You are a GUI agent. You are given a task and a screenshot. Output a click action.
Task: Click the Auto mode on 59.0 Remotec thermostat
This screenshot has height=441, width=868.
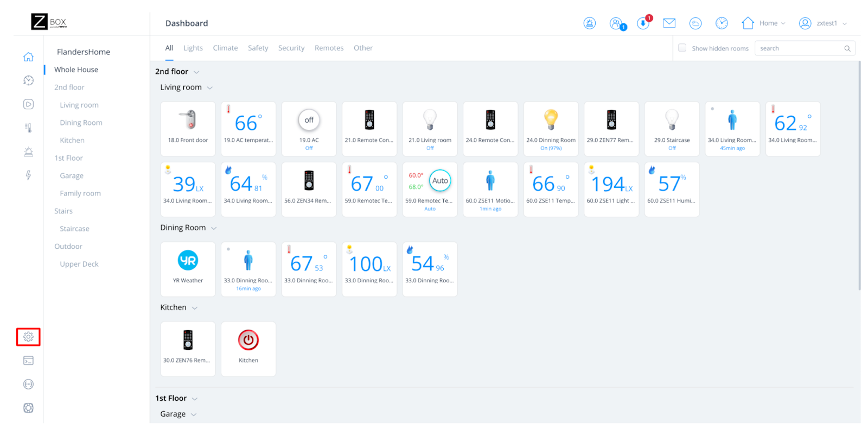tap(440, 181)
